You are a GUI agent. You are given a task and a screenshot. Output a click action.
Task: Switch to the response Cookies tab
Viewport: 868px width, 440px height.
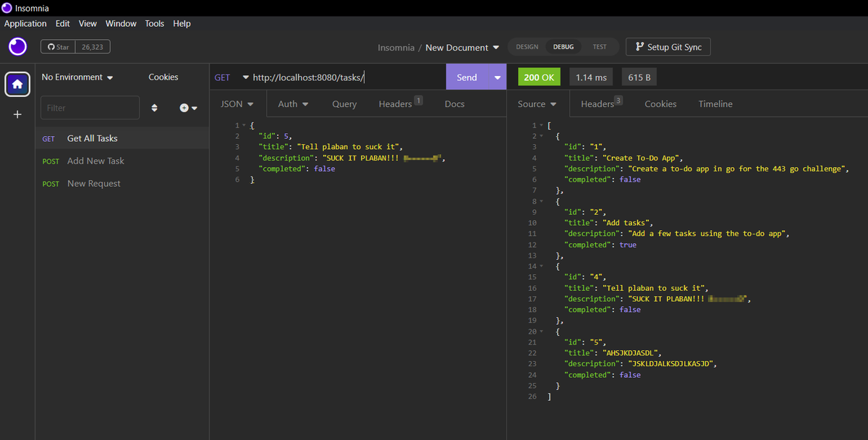pos(660,104)
